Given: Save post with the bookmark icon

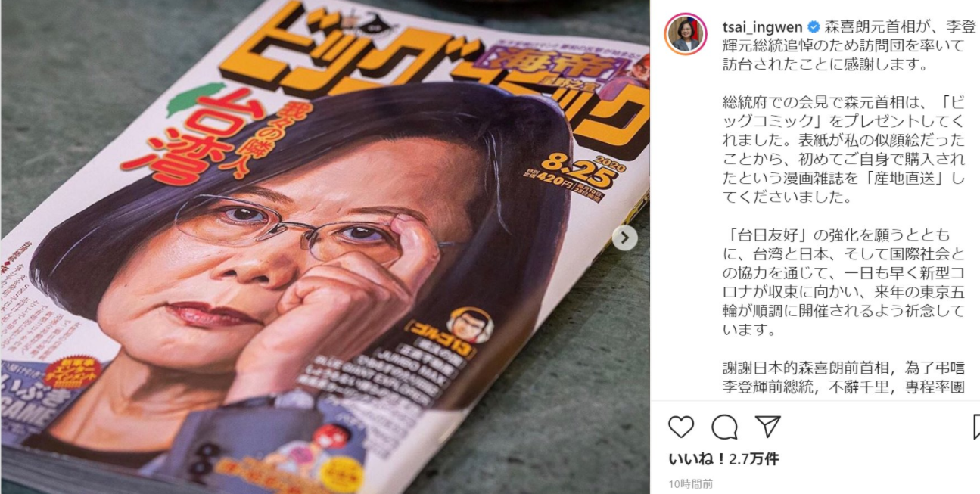Looking at the screenshot, I should [976, 427].
